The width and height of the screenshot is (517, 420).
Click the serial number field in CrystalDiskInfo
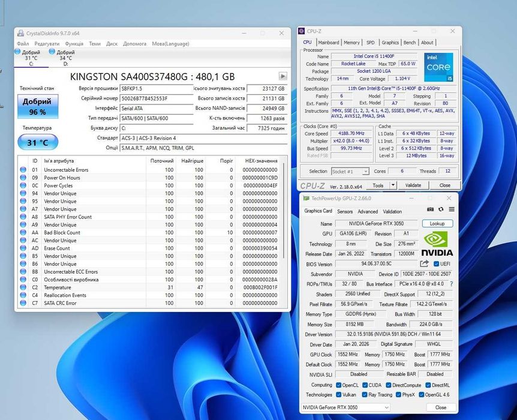[x=157, y=98]
